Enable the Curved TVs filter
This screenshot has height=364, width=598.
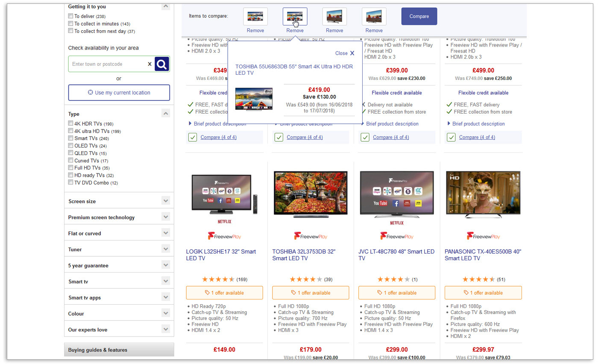pyautogui.click(x=70, y=160)
